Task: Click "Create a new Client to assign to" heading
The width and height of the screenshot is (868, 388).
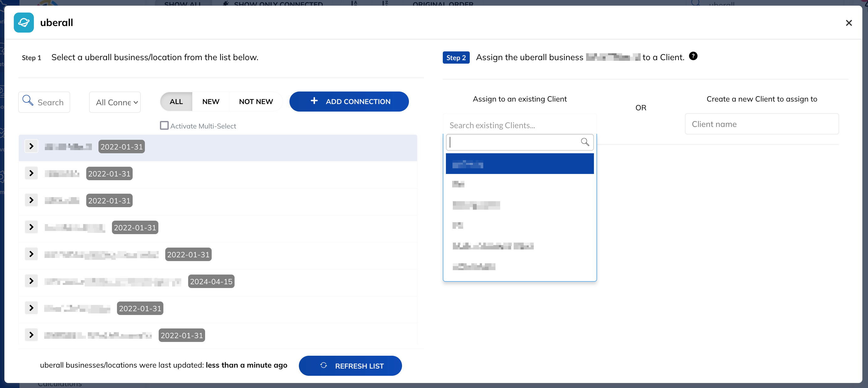Action: tap(761, 99)
